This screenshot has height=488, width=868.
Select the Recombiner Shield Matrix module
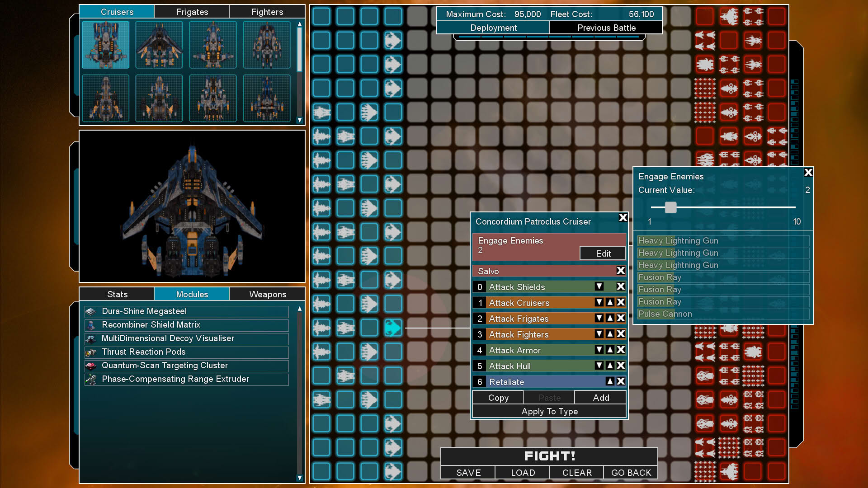pos(186,325)
